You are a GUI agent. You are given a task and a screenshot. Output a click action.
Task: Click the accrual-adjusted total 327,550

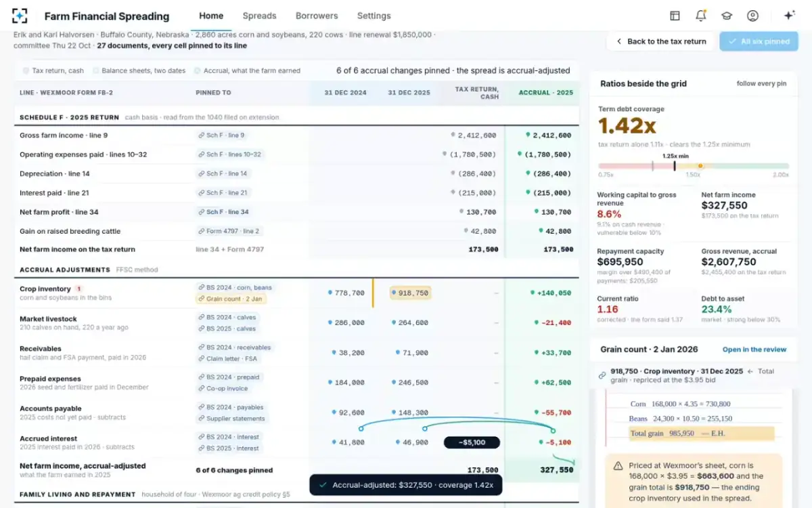pyautogui.click(x=556, y=470)
